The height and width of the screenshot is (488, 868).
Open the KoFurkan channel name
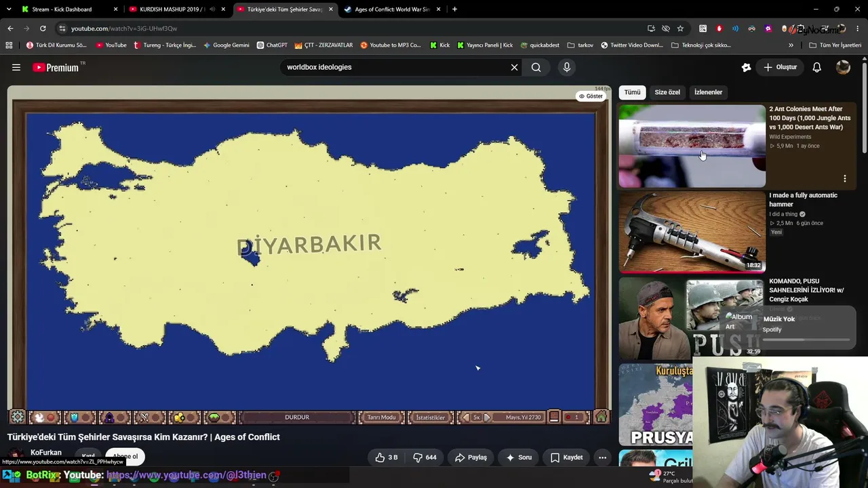point(46,453)
